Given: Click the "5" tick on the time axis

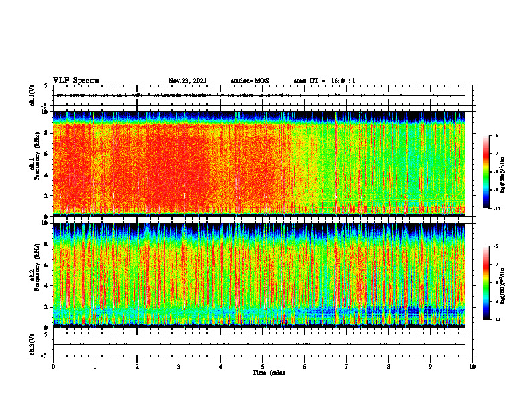Looking at the screenshot, I should point(263,367).
